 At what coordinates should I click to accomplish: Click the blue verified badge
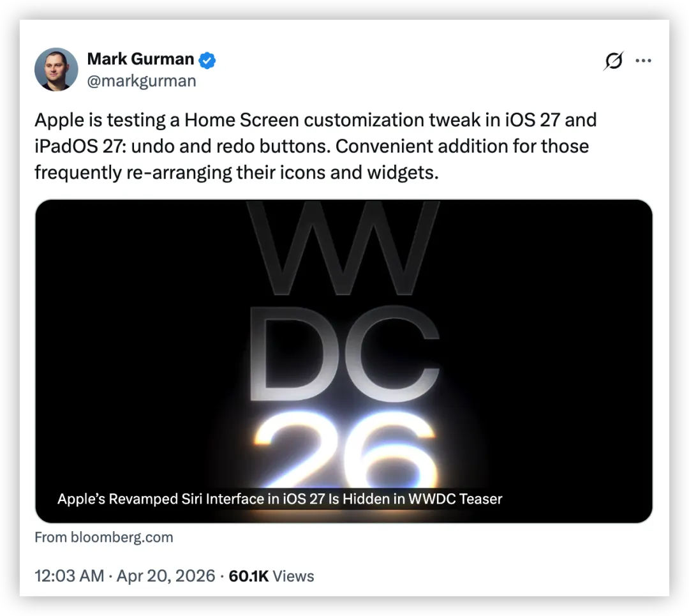click(208, 61)
